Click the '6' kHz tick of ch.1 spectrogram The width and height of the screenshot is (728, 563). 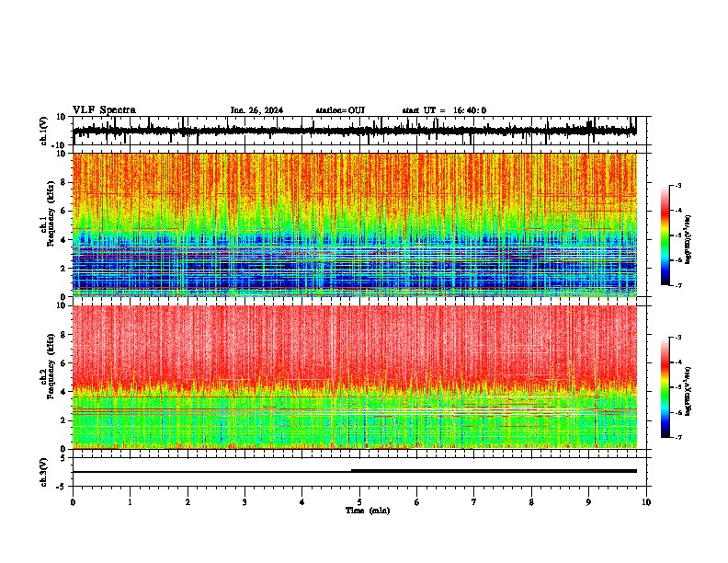[x=64, y=211]
